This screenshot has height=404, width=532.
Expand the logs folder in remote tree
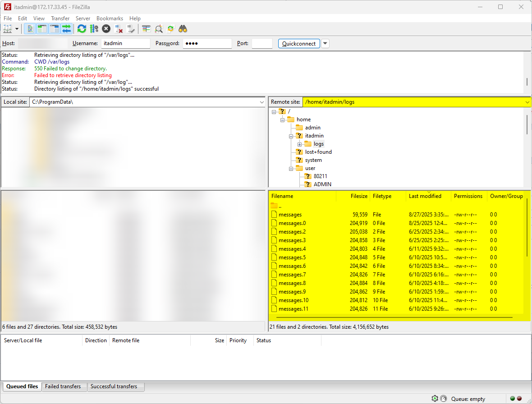click(299, 144)
